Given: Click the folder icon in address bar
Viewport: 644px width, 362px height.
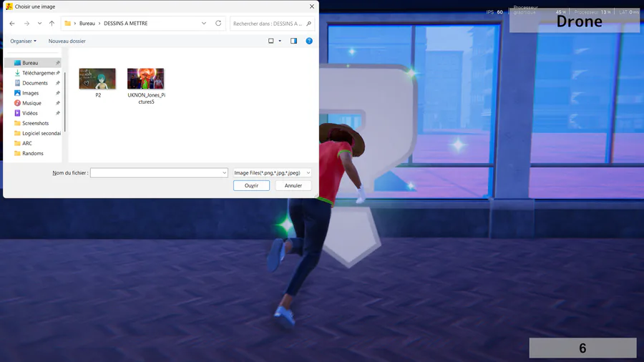Looking at the screenshot, I should (68, 24).
